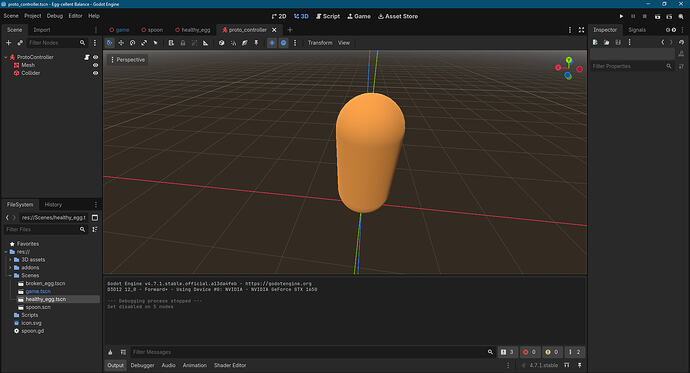690x373 pixels.
Task: Toggle visibility of Mesh node
Action: click(x=95, y=65)
